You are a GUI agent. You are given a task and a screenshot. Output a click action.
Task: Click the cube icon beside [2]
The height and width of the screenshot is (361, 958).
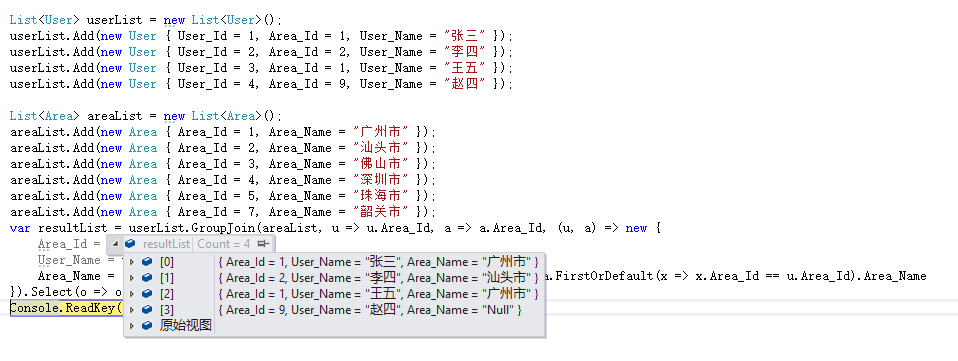point(147,294)
